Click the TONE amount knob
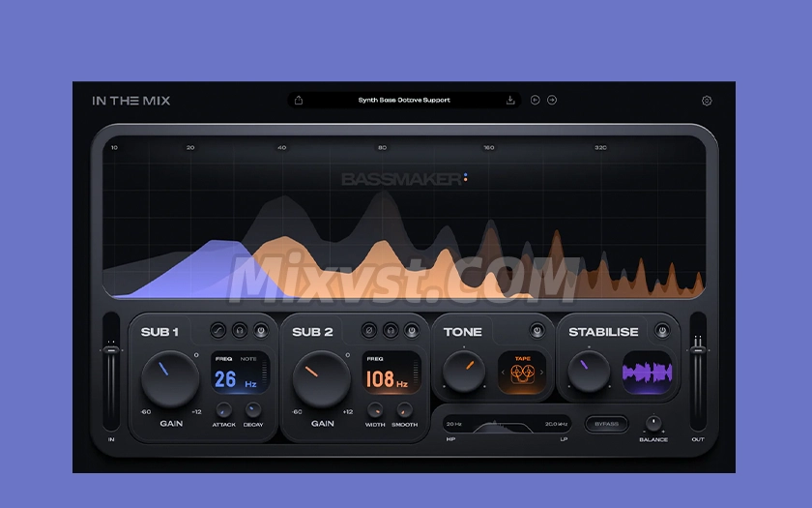The height and width of the screenshot is (508, 812). click(x=463, y=372)
